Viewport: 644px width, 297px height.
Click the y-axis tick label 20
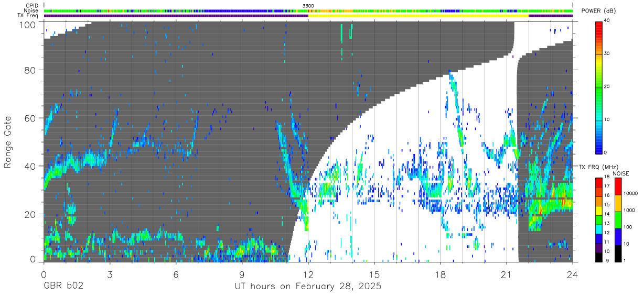(31, 214)
